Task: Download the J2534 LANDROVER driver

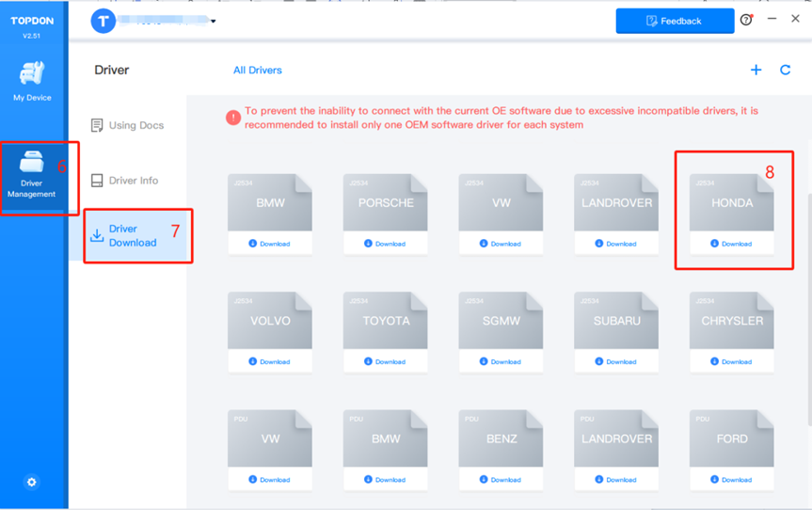Action: click(616, 244)
